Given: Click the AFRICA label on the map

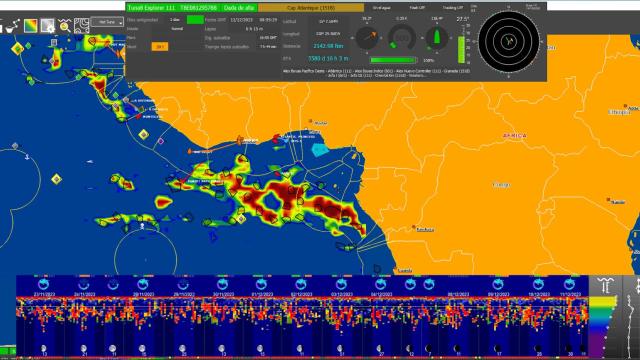Looking at the screenshot, I should 514,136.
